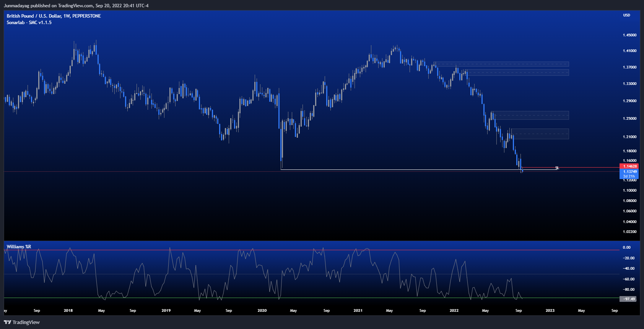Click the Williams %R indicator label
This screenshot has width=644, height=329.
point(19,247)
